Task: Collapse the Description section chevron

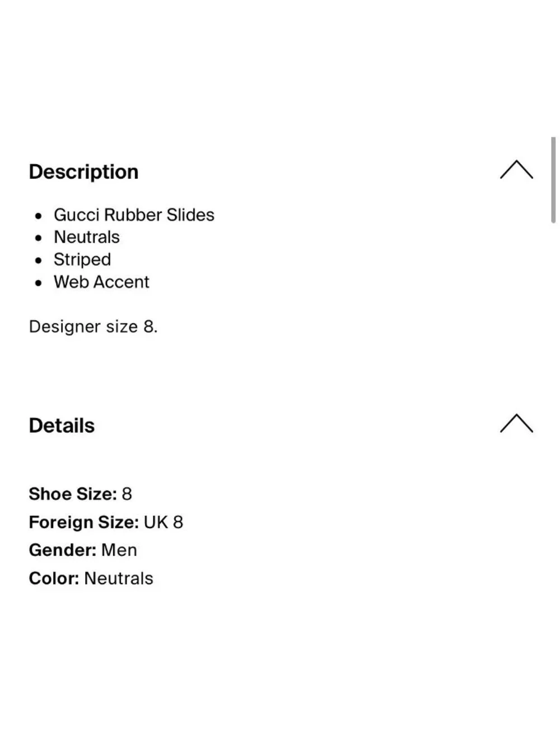Action: click(516, 170)
